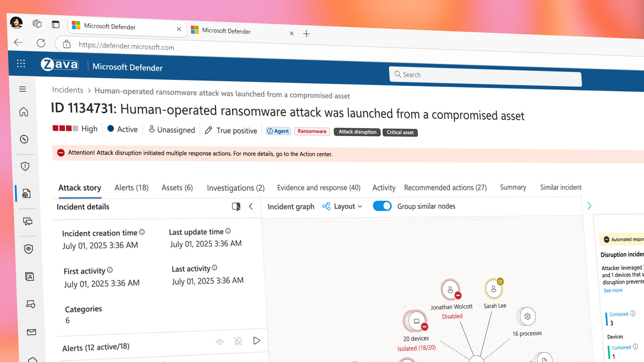Expand the right side panel chevron
Viewport: 644px width, 362px height.
(x=589, y=206)
